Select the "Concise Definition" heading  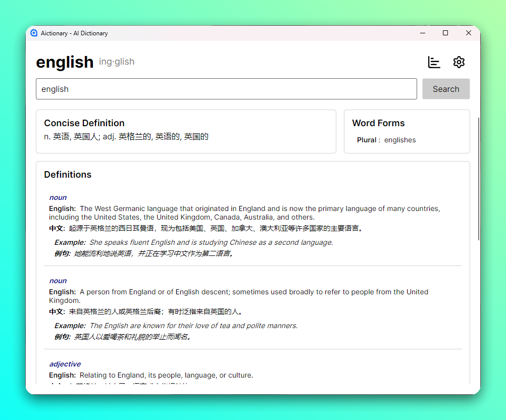pyautogui.click(x=84, y=123)
